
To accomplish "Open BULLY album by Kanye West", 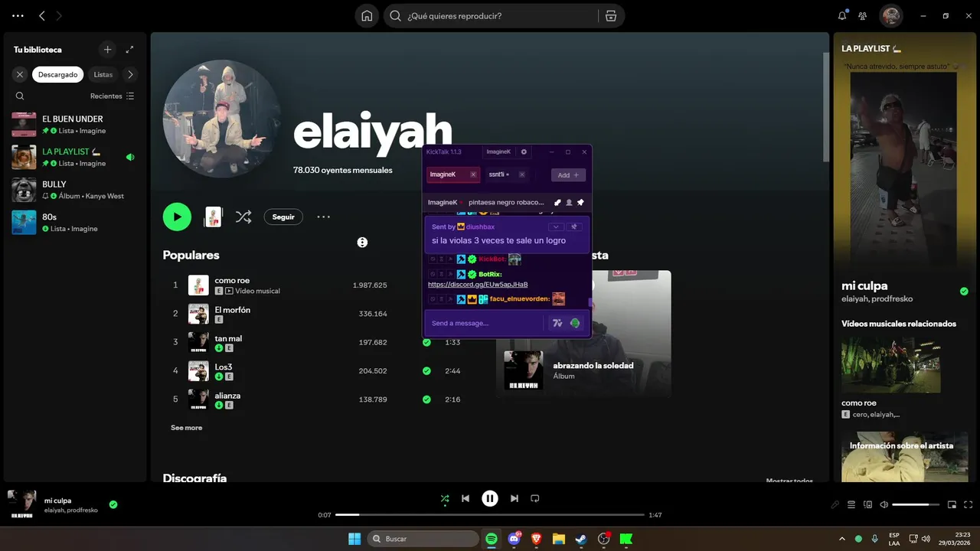I will 74,190.
